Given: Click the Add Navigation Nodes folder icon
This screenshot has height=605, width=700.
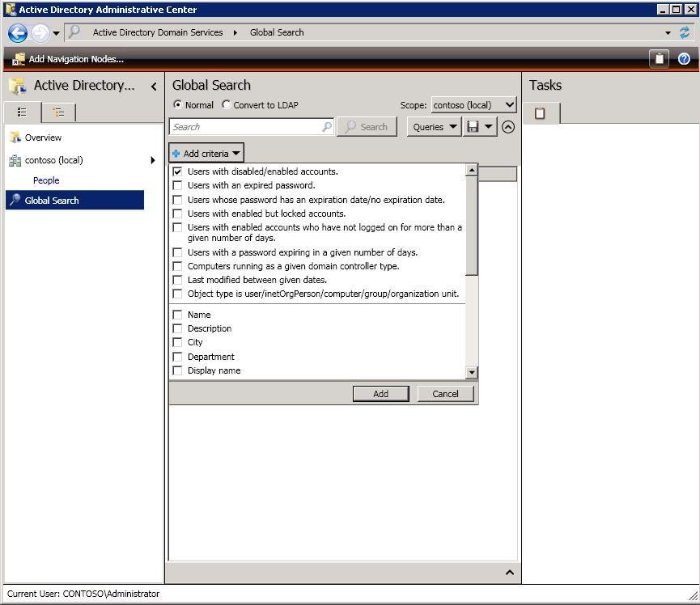Looking at the screenshot, I should click(19, 59).
